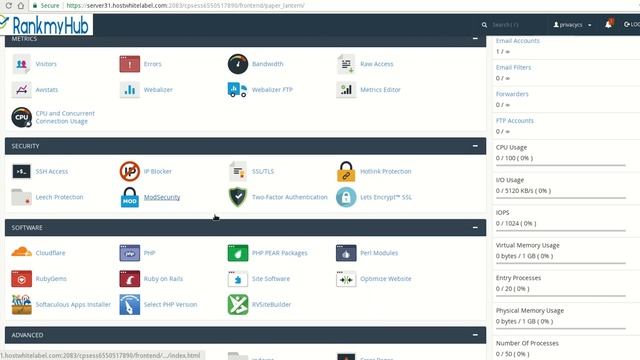Select the SOFTWARE section header
This screenshot has height=360, width=640.
point(245,228)
